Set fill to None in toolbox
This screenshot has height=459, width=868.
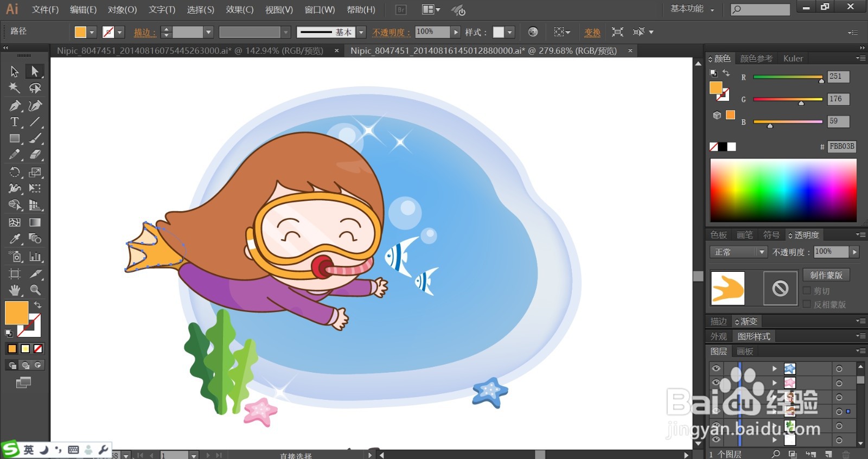[x=38, y=349]
